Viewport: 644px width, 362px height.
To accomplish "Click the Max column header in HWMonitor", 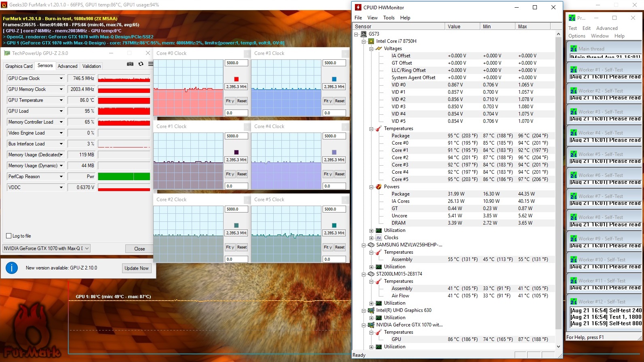I will [533, 27].
